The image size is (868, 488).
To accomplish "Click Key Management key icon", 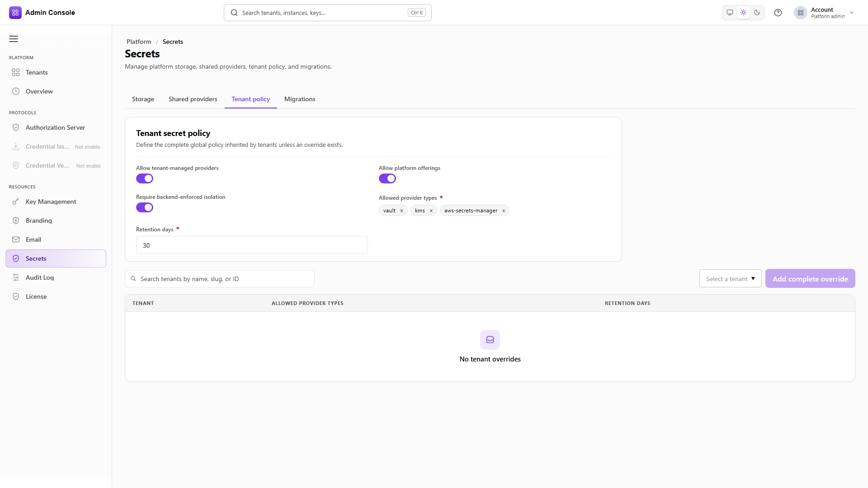I will pos(16,202).
